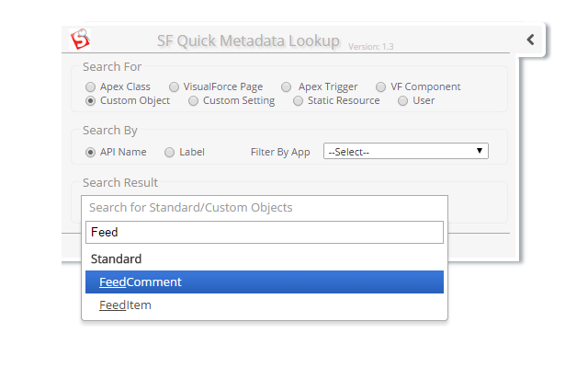This screenshot has height=368, width=588.
Task: Click the Standard group header
Action: click(x=116, y=259)
